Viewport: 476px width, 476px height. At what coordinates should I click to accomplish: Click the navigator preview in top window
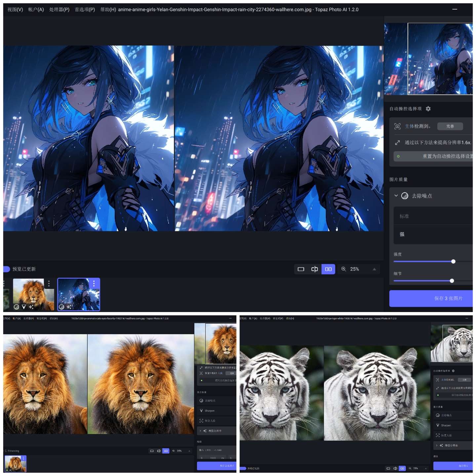tap(428, 59)
